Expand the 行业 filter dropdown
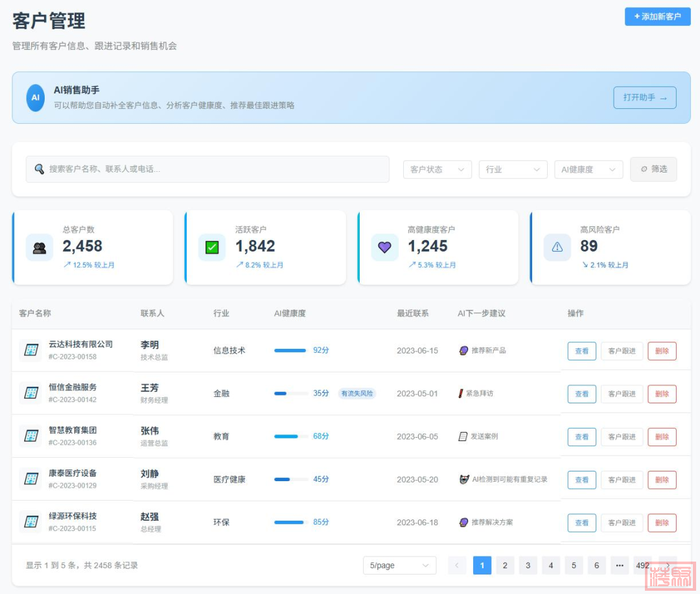The height and width of the screenshot is (594, 700). [x=513, y=169]
